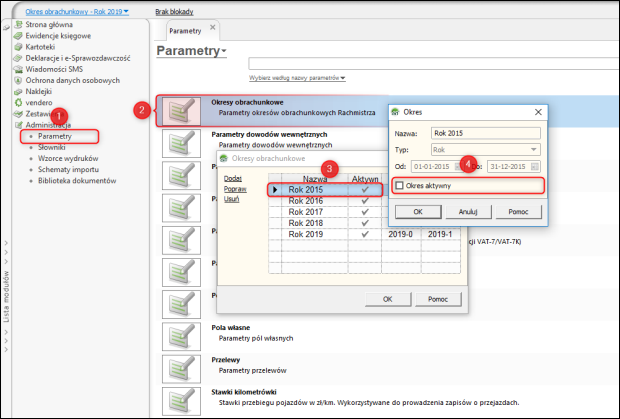Click the Nazwa column header

coord(315,179)
